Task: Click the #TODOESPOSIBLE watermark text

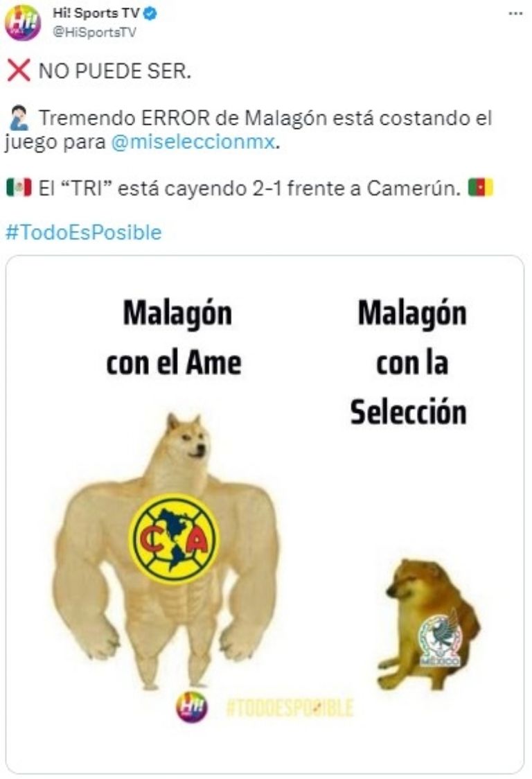Action: [x=290, y=708]
